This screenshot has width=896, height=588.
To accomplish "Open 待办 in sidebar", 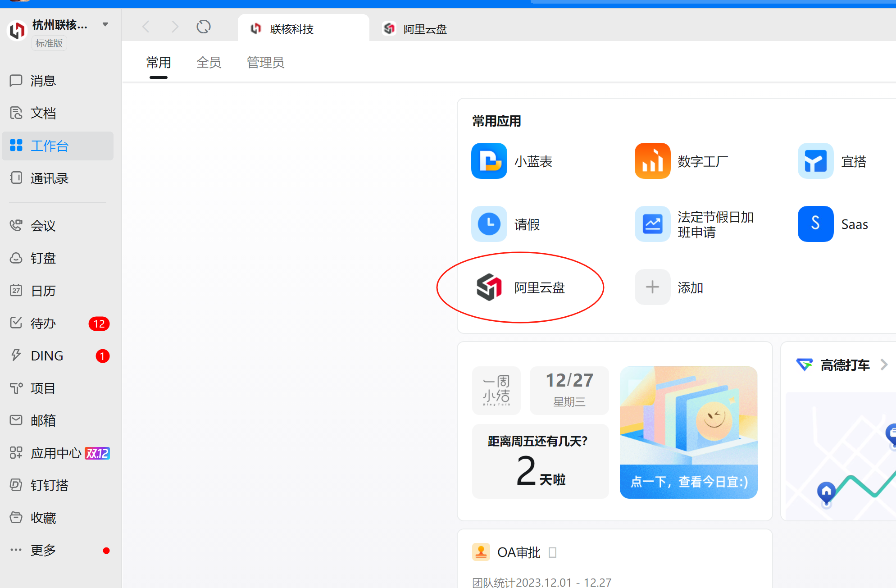I will [x=43, y=323].
